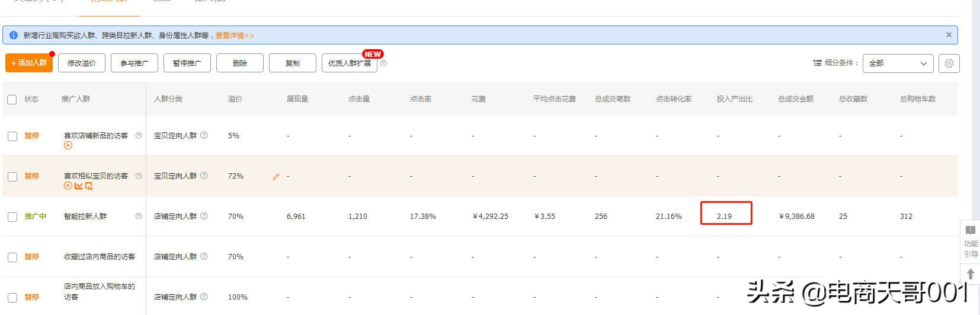Click the orange 添加人群 button
This screenshot has width=980, height=315.
pos(29,63)
